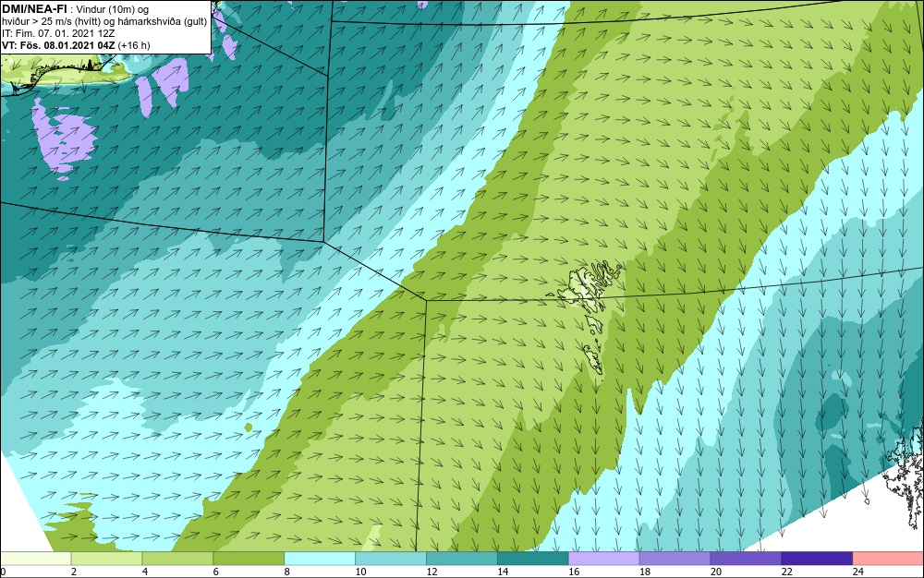Select the 10–12 m/s cyan legend swatch
The height and width of the screenshot is (578, 924).
[x=391, y=559]
